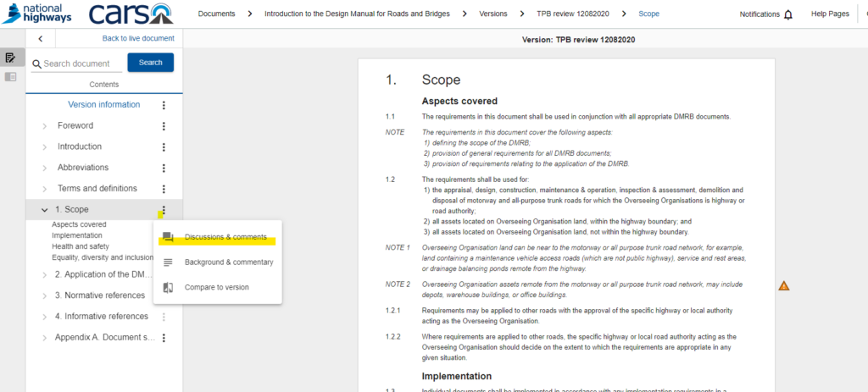Screen dimensions: 868x392
Task: Choose Compare to version from menu
Action: click(x=216, y=288)
